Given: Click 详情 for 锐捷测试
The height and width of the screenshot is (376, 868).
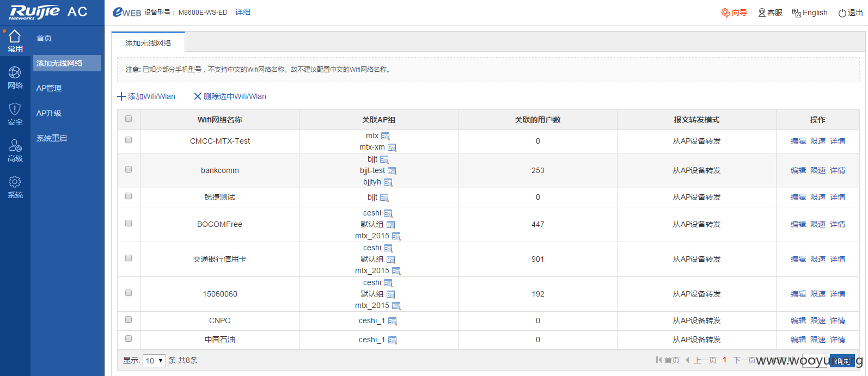Looking at the screenshot, I should [x=838, y=197].
